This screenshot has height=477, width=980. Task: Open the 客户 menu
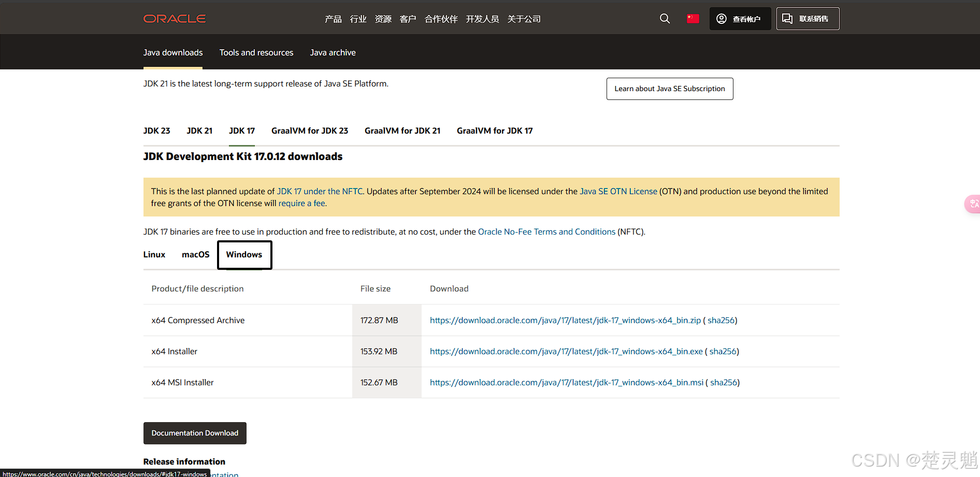[408, 19]
